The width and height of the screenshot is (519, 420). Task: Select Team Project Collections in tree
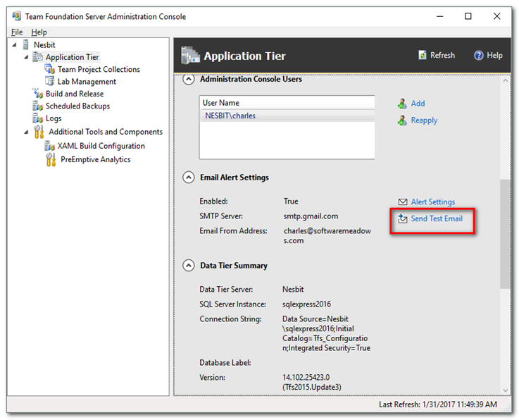click(x=99, y=70)
